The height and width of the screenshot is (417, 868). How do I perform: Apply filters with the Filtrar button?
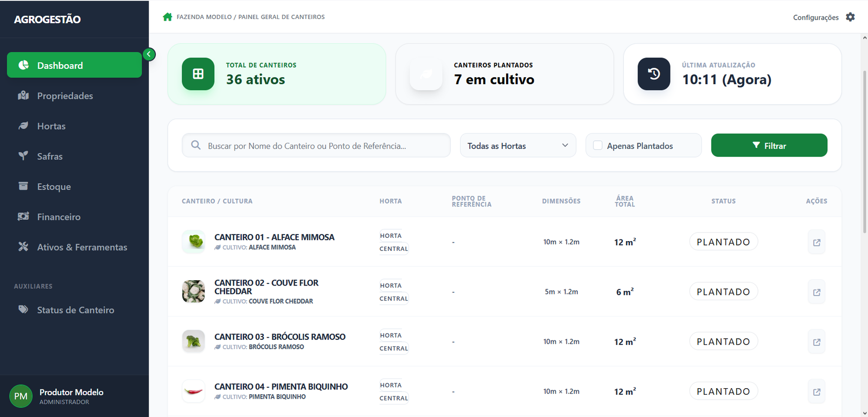point(769,146)
